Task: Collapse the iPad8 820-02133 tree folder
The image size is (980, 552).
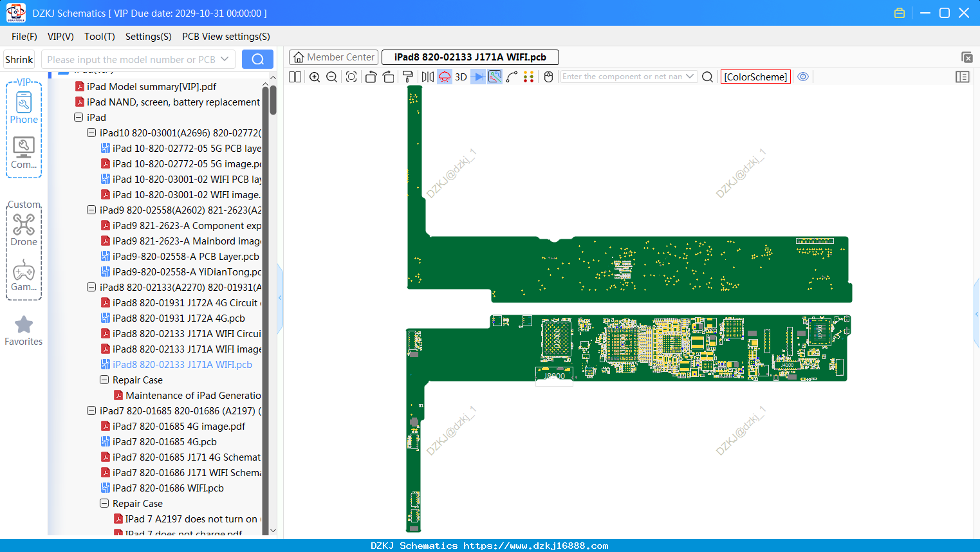Action: 91,287
